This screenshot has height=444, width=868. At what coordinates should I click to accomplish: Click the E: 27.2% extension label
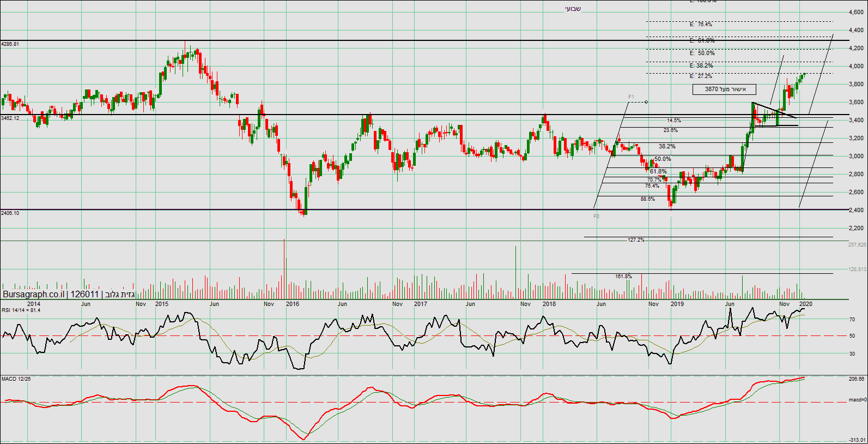(701, 76)
